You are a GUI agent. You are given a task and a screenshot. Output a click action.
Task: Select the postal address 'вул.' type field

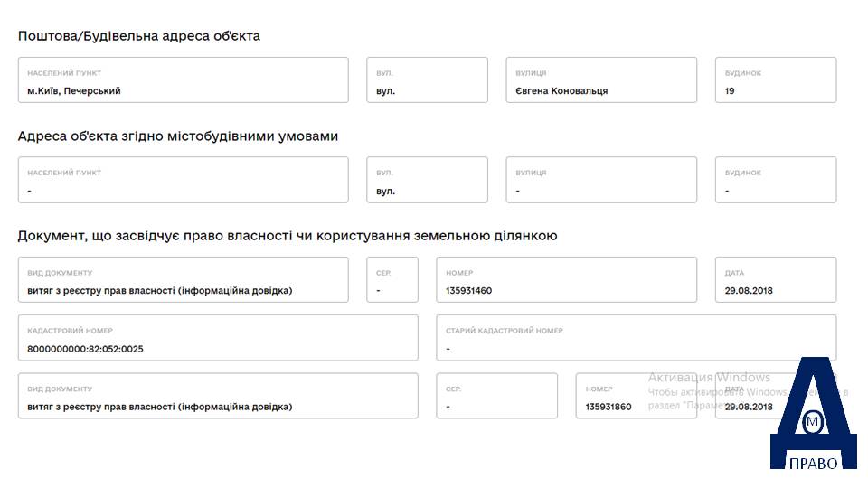pos(428,80)
